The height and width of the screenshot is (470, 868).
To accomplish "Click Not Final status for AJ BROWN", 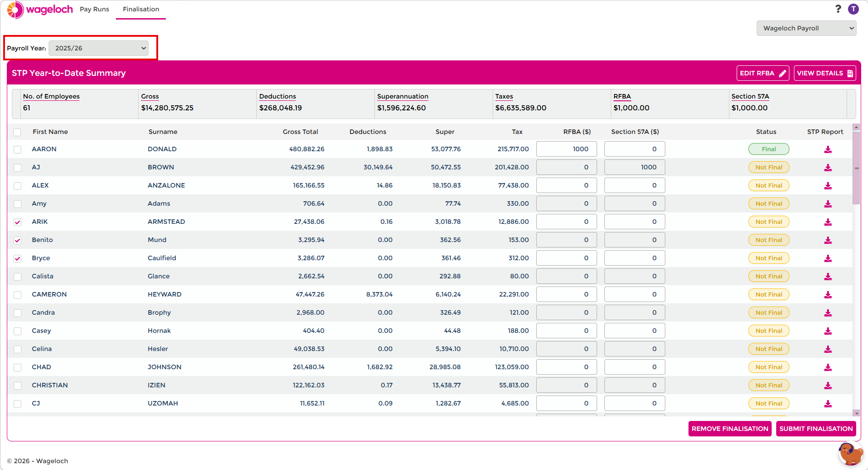I will click(x=769, y=167).
